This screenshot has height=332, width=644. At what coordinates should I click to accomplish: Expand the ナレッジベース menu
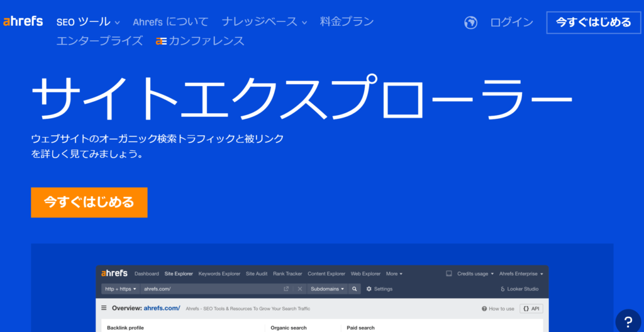(x=264, y=22)
